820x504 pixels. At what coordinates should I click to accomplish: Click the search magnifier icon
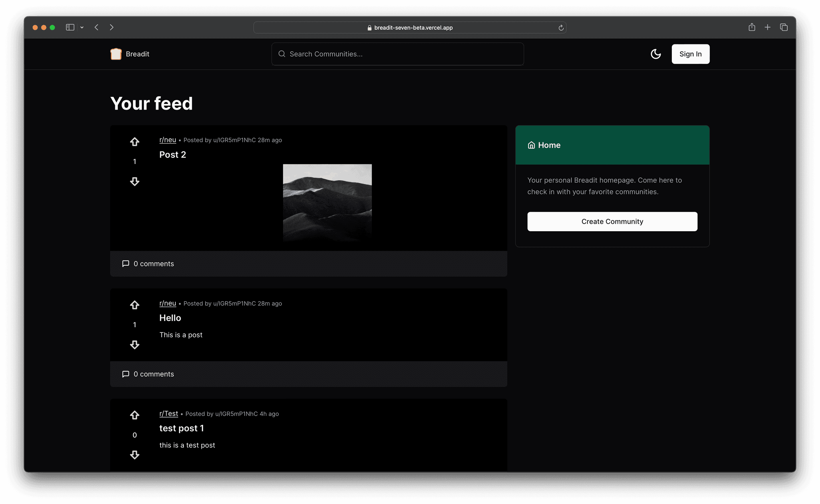281,54
